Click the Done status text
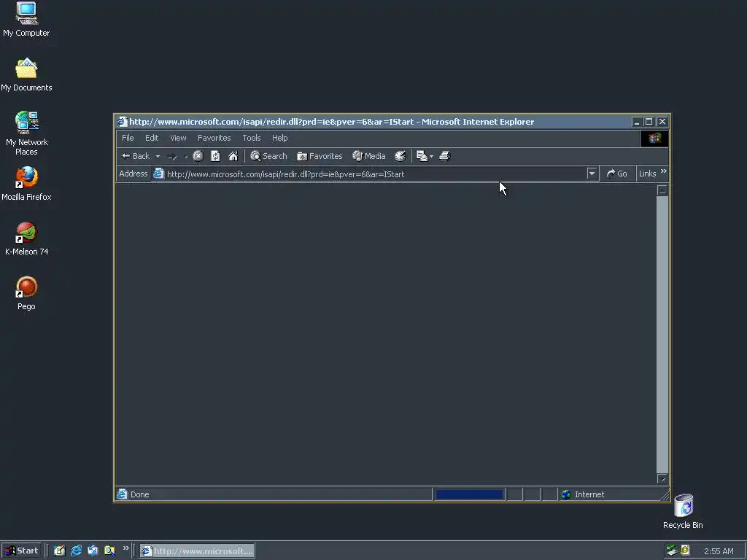 tap(139, 494)
